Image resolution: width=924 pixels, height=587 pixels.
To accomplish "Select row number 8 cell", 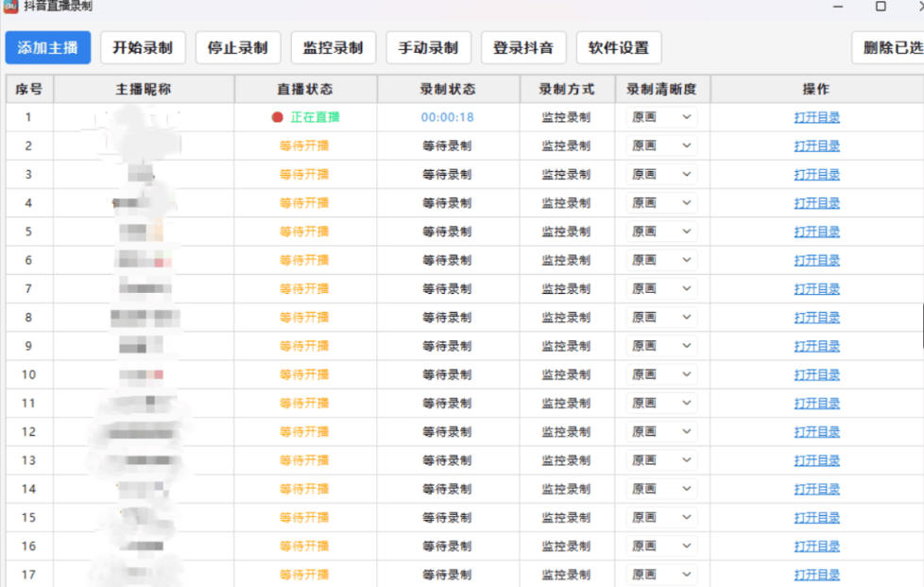I will [28, 317].
